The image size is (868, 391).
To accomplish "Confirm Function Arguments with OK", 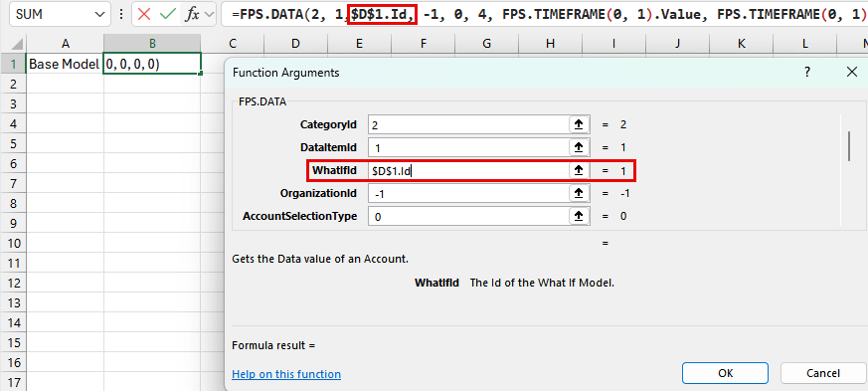I will click(x=725, y=373).
